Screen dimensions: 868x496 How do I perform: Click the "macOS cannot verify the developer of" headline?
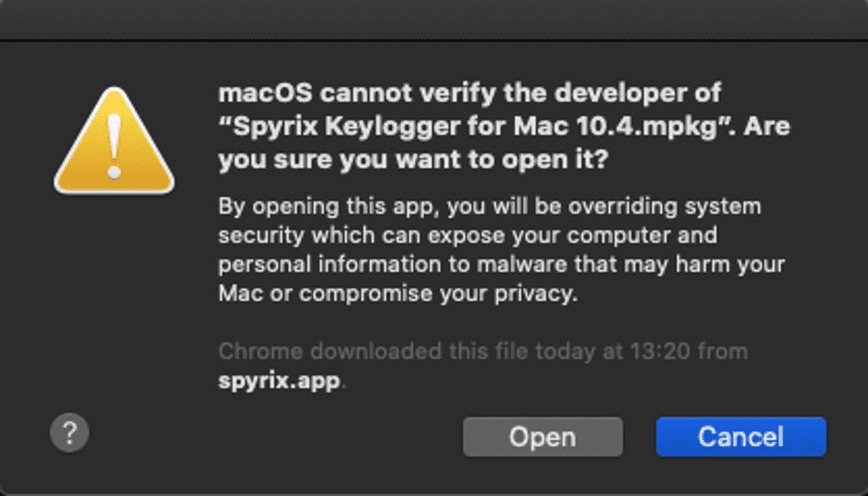(x=470, y=93)
